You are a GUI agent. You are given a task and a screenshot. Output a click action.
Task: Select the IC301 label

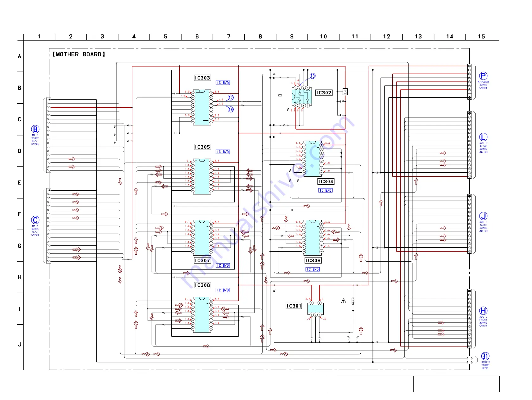click(294, 306)
